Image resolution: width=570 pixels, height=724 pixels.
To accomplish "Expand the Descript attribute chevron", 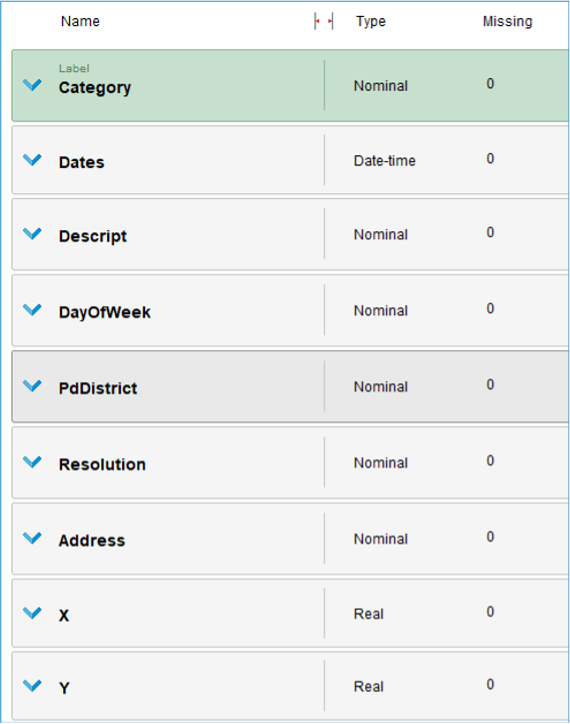I will click(x=32, y=234).
